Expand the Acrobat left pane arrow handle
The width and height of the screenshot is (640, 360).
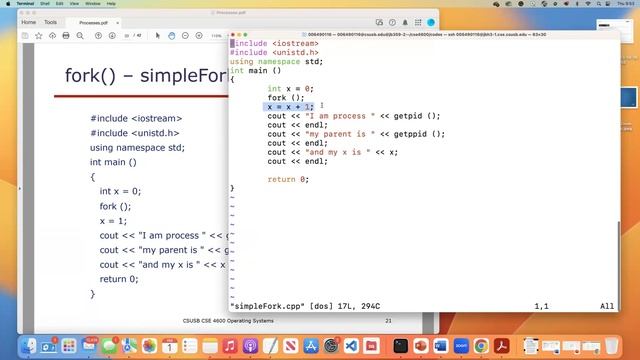pyautogui.click(x=20, y=189)
